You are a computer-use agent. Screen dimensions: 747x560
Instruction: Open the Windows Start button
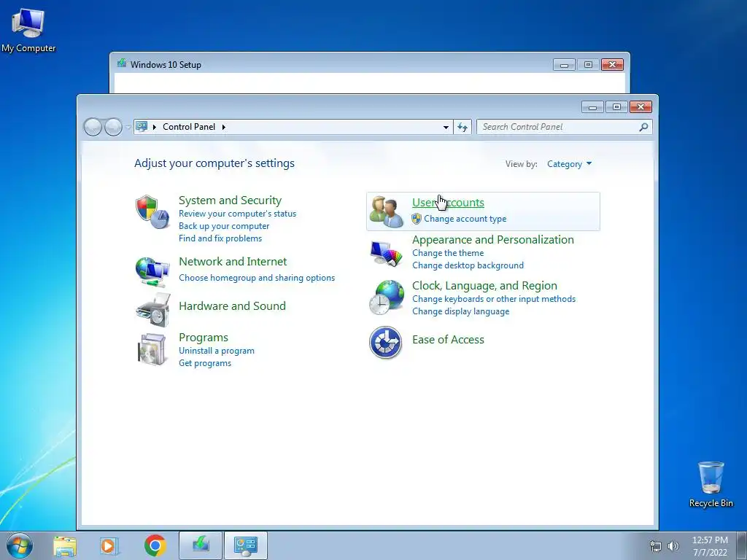click(20, 545)
